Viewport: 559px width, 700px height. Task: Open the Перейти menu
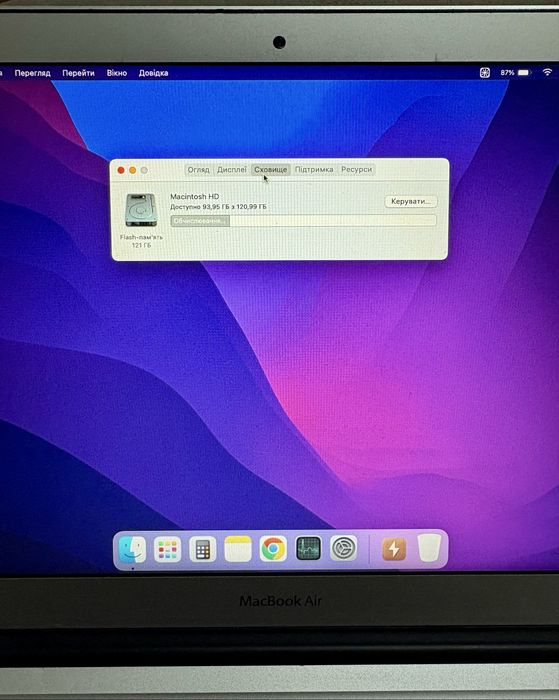[x=78, y=73]
